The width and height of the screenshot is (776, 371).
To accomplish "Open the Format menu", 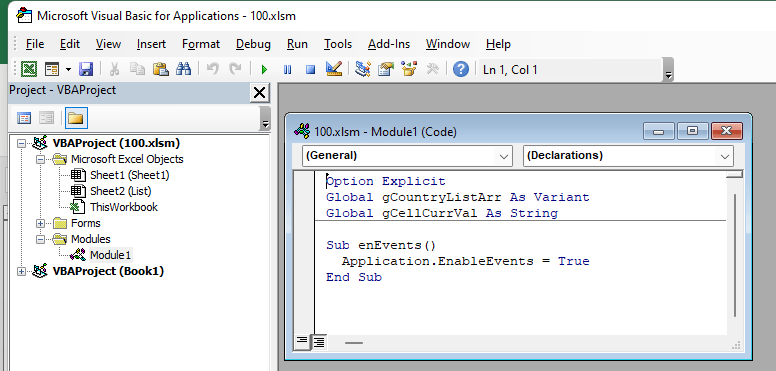I will click(x=201, y=44).
